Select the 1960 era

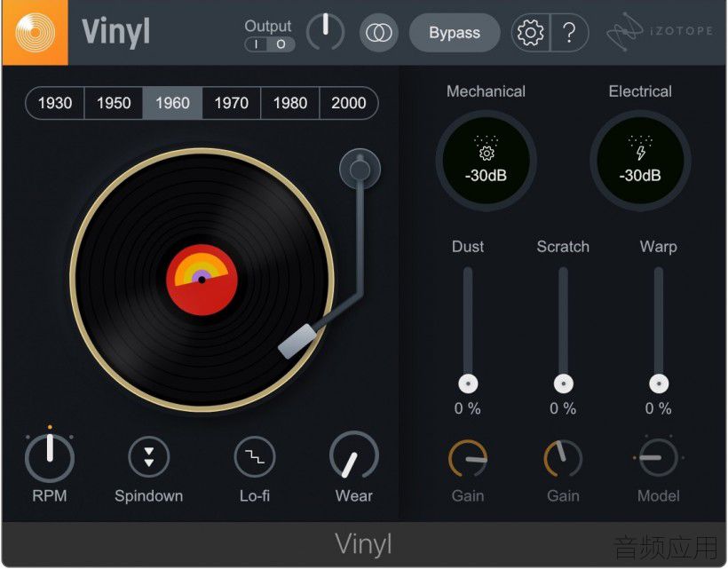pyautogui.click(x=172, y=103)
